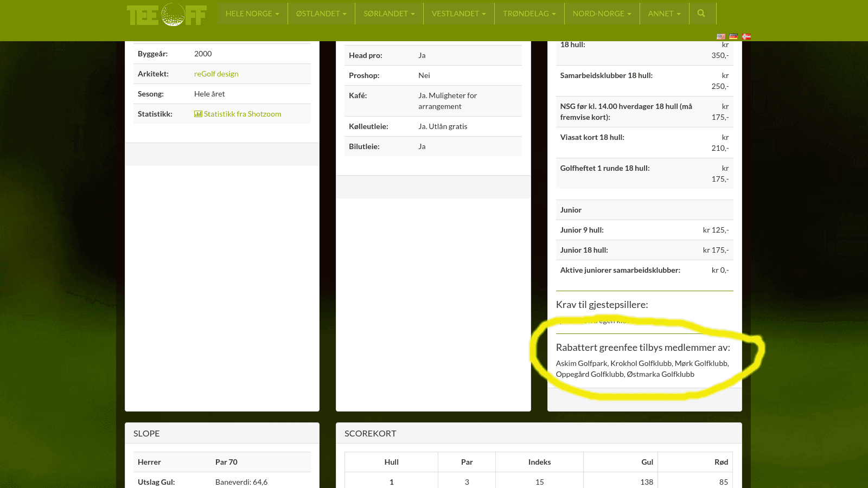Click the Indeks column header
Screen dimensions: 868x488
539,462
